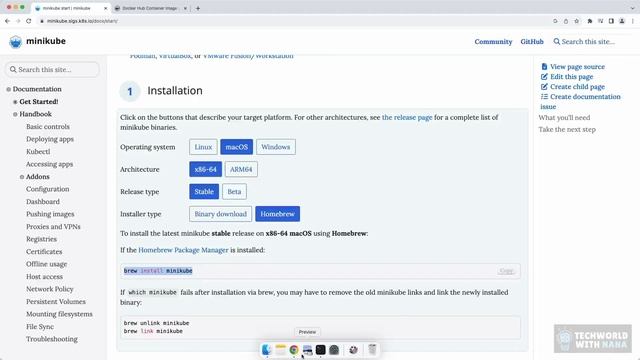Expand the Get Started! sidebar item

(x=15, y=102)
